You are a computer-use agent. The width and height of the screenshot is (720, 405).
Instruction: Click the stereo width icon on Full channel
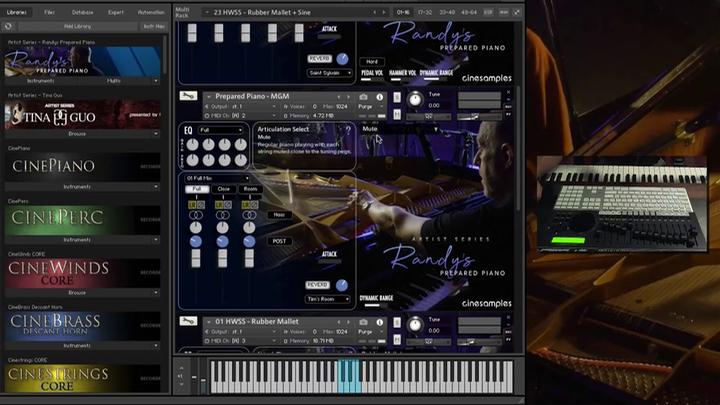196,215
